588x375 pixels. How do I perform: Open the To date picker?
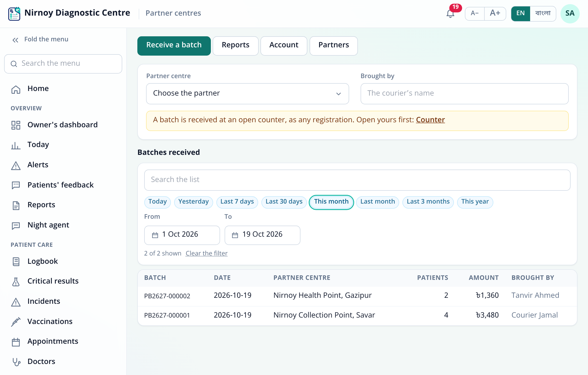[262, 235]
